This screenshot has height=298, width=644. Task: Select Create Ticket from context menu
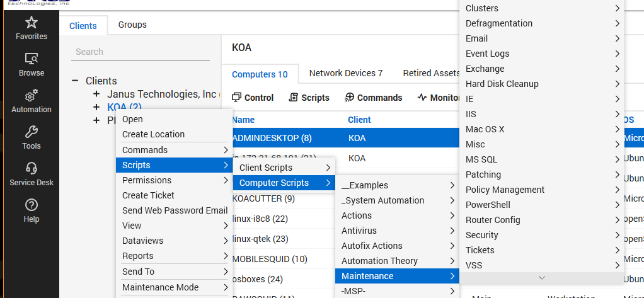point(148,195)
